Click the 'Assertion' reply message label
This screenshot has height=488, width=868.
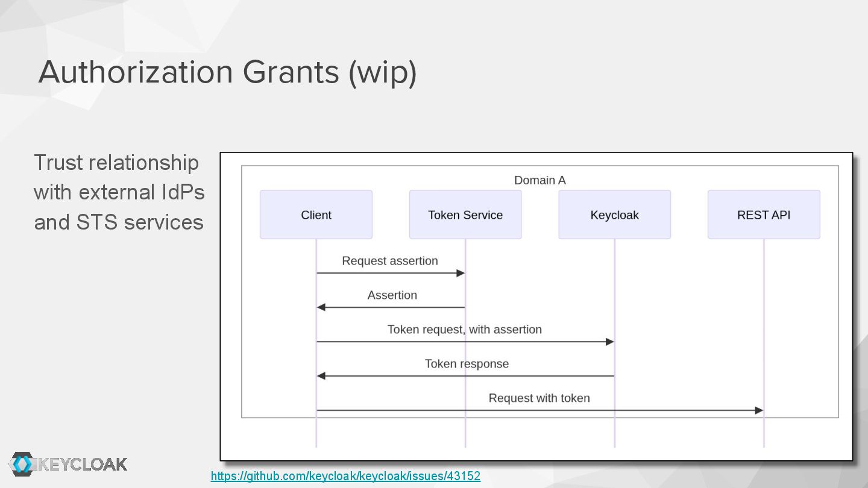(x=392, y=295)
